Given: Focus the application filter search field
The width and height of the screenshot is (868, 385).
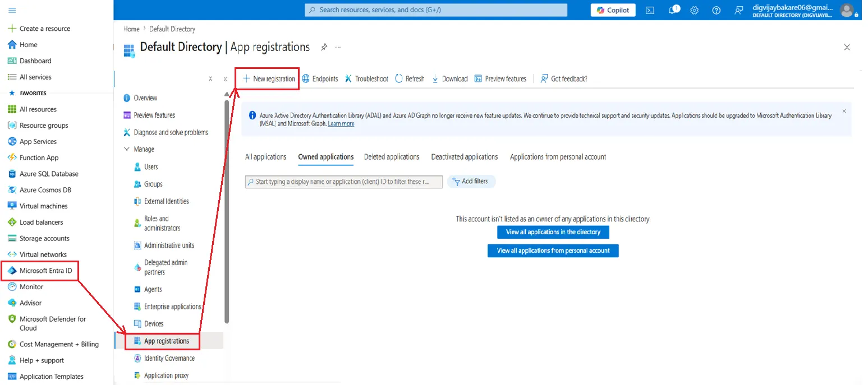Looking at the screenshot, I should (x=344, y=182).
